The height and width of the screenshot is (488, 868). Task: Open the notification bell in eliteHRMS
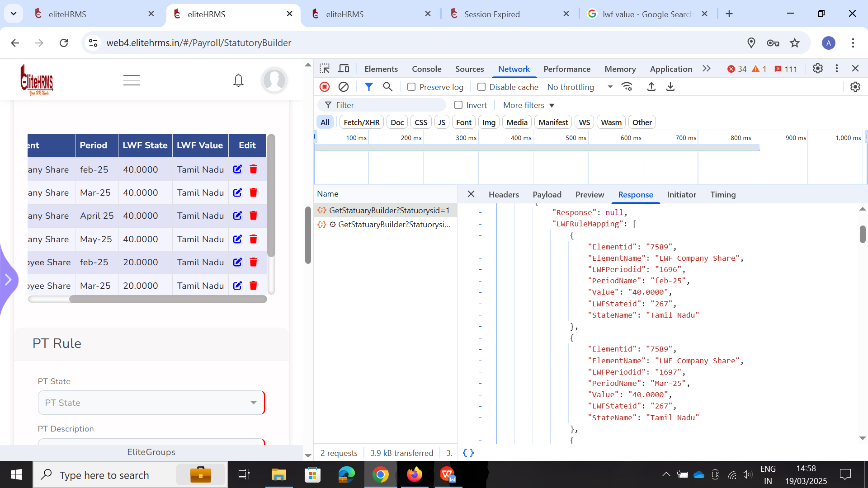tap(238, 80)
